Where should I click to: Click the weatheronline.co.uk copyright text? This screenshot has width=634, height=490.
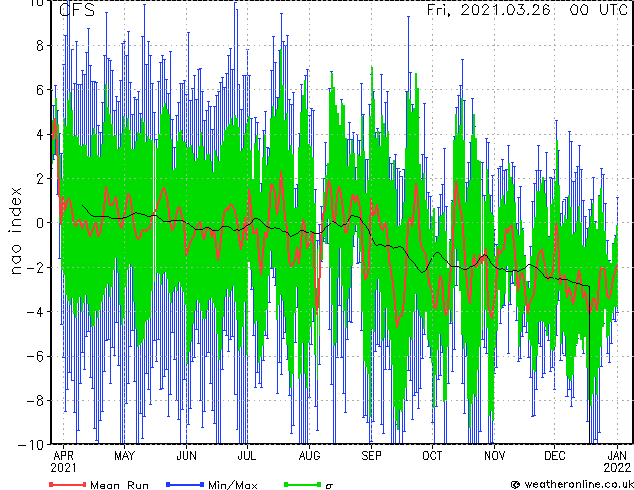(571, 484)
